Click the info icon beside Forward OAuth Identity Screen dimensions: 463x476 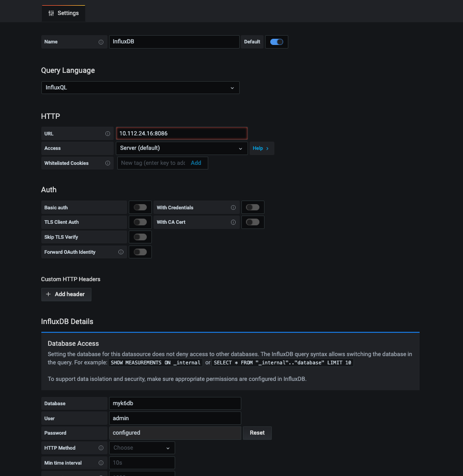tap(121, 252)
